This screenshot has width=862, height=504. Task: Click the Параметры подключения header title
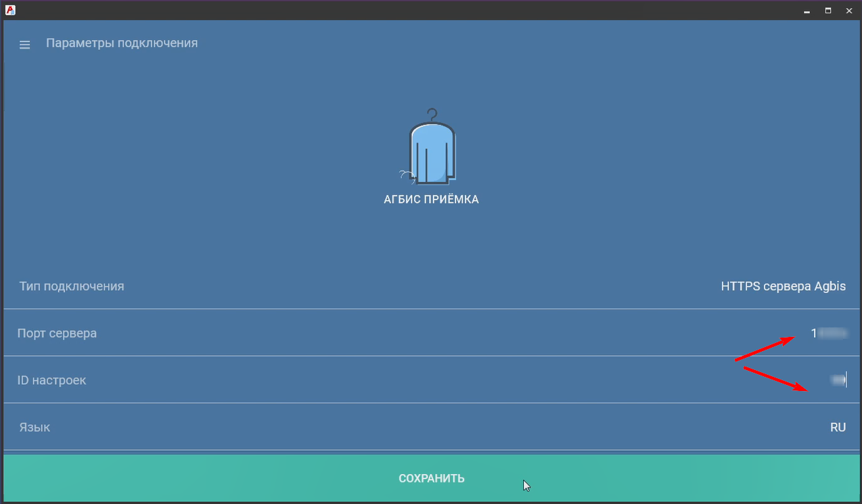(122, 43)
